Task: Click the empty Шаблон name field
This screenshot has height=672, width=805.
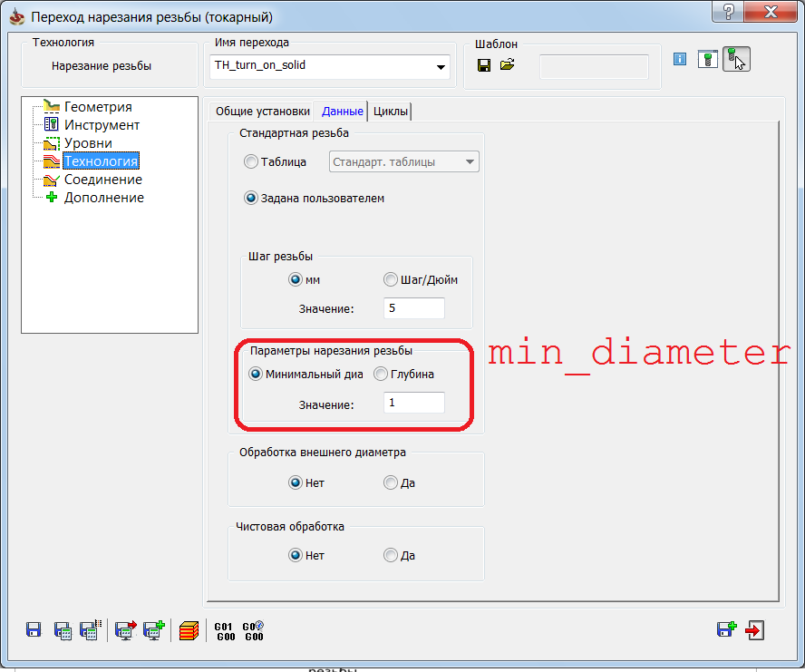Action: pos(594,66)
